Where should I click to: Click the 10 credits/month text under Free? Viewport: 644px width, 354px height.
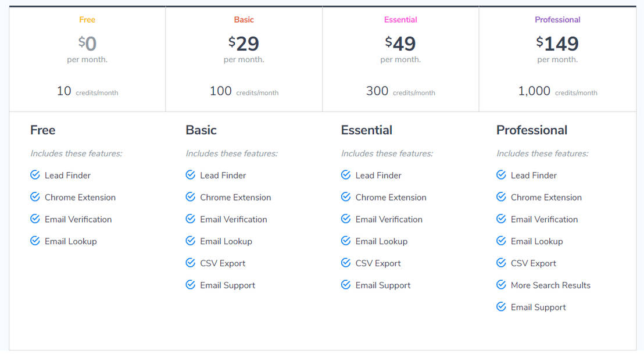[87, 91]
